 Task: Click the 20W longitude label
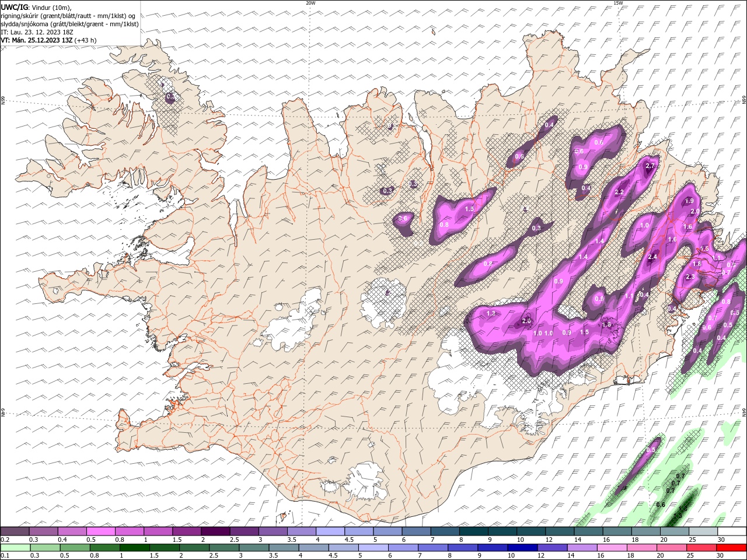click(x=310, y=3)
